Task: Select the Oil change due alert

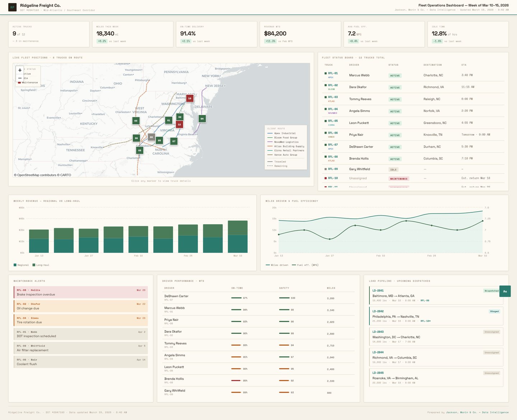Action: point(80,306)
